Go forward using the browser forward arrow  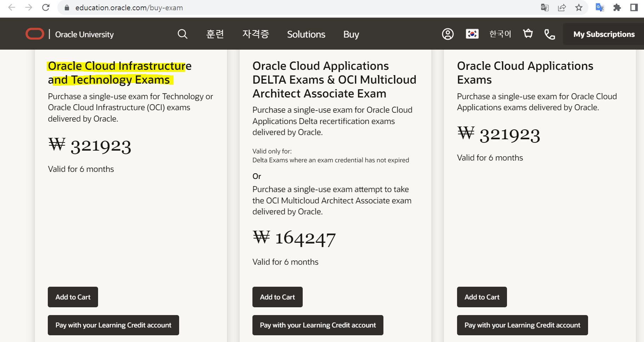pyautogui.click(x=29, y=7)
